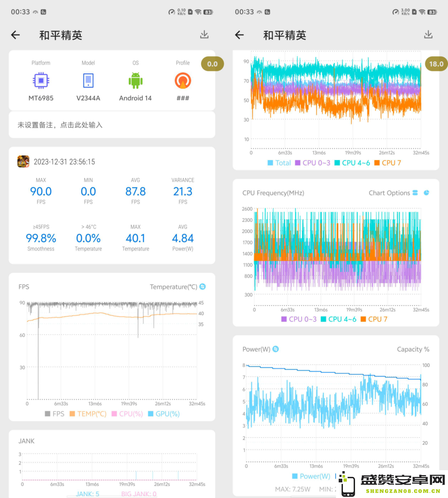Tap the download icon in left screen

tap(204, 35)
